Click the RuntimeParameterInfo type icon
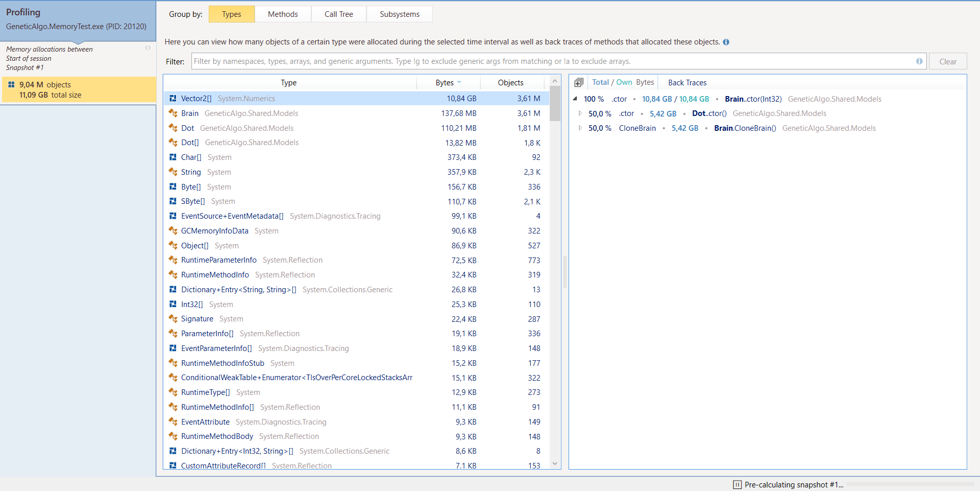The width and height of the screenshot is (980, 491). coord(173,260)
